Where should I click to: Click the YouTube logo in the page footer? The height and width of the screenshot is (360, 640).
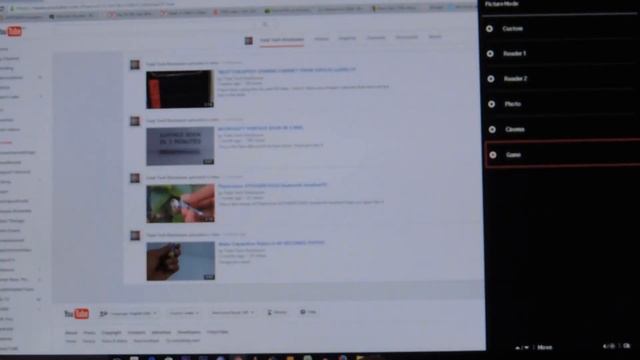(76, 313)
